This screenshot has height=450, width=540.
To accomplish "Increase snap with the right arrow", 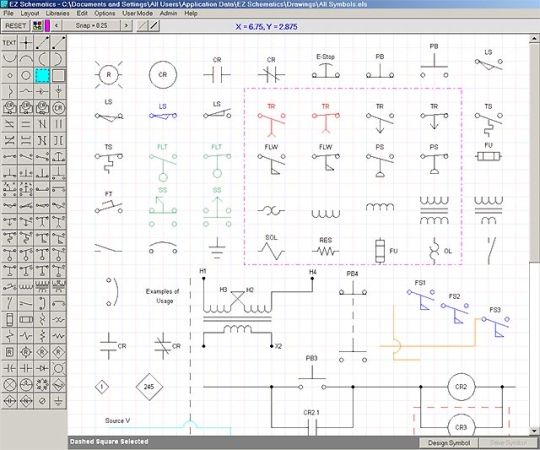I will (127, 25).
